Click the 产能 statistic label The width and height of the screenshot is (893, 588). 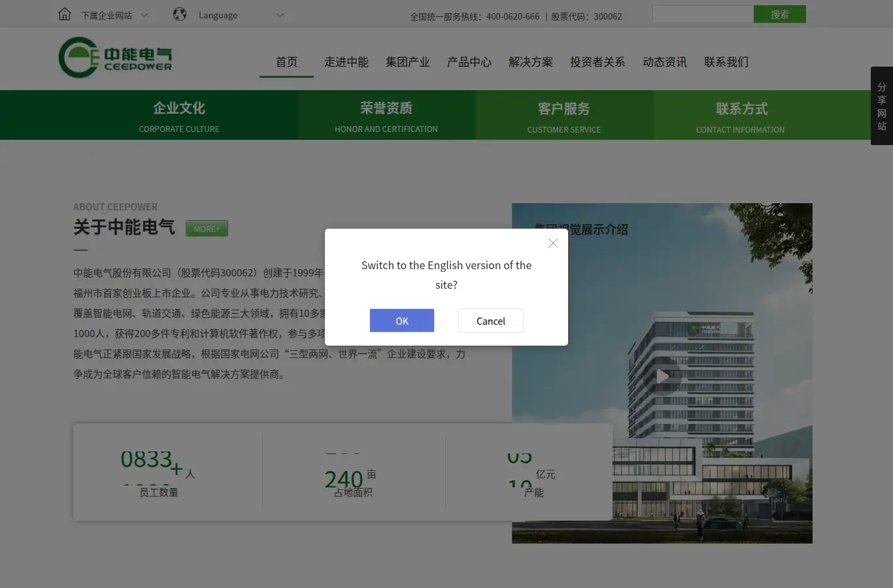(x=534, y=493)
